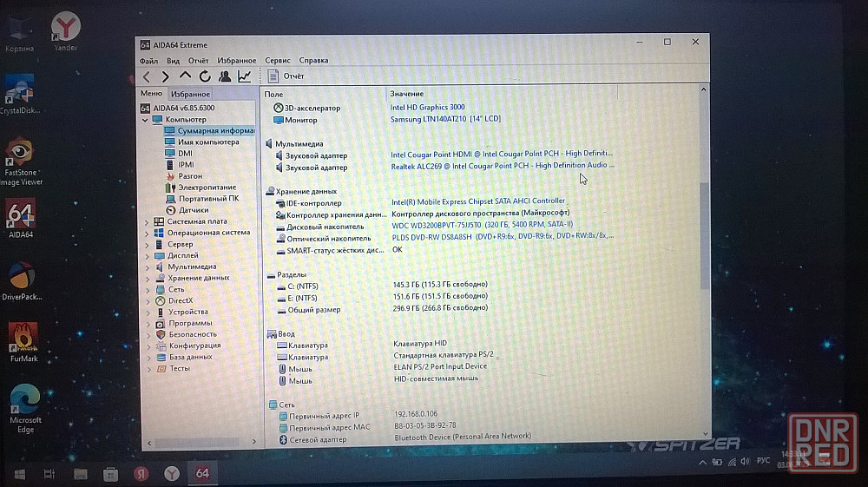Image resolution: width=868 pixels, height=487 pixels.
Task: Open the Избранное menu in the menu bar
Action: (x=236, y=60)
